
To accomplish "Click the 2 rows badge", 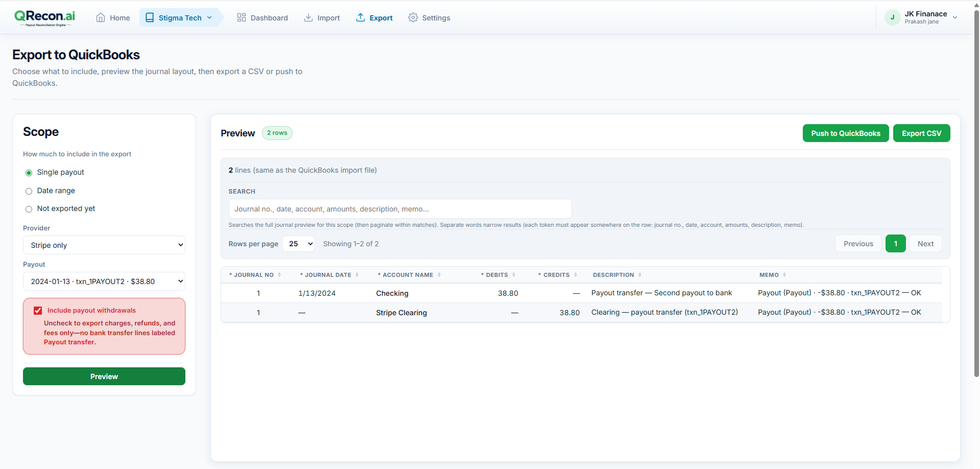I will point(277,133).
